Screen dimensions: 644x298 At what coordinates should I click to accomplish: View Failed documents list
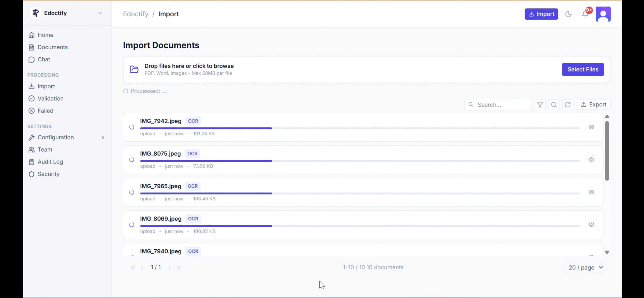coord(45,111)
